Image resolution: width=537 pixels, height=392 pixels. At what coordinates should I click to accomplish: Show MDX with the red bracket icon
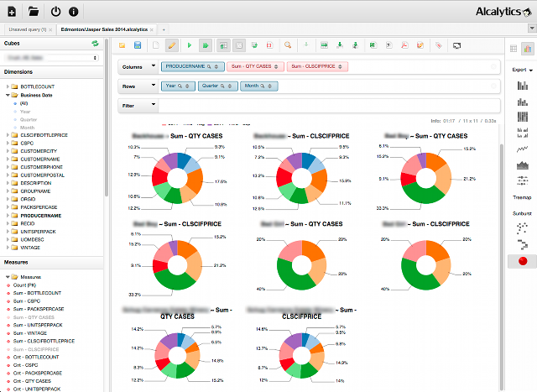270,45
